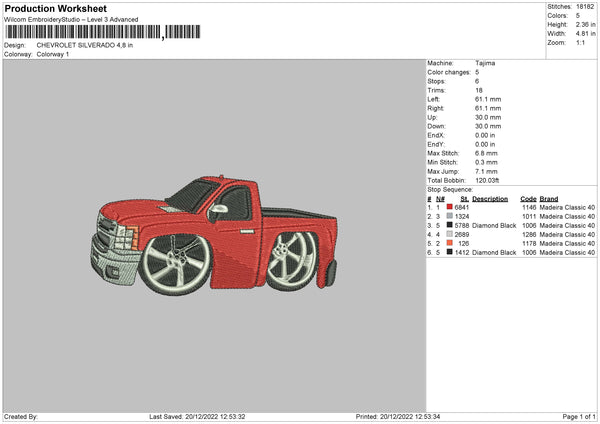Click the Machine value Tajima
Image resolution: width=600 pixels, height=424 pixels.
click(485, 63)
